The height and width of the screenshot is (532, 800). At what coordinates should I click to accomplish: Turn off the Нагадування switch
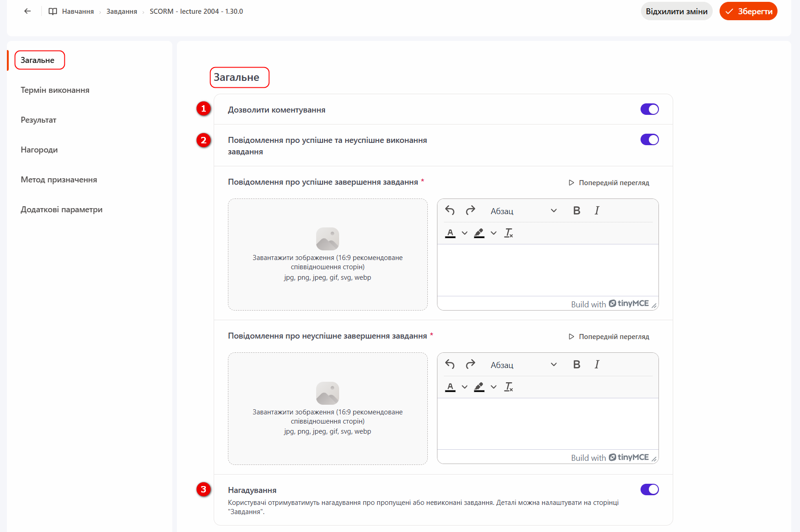649,490
